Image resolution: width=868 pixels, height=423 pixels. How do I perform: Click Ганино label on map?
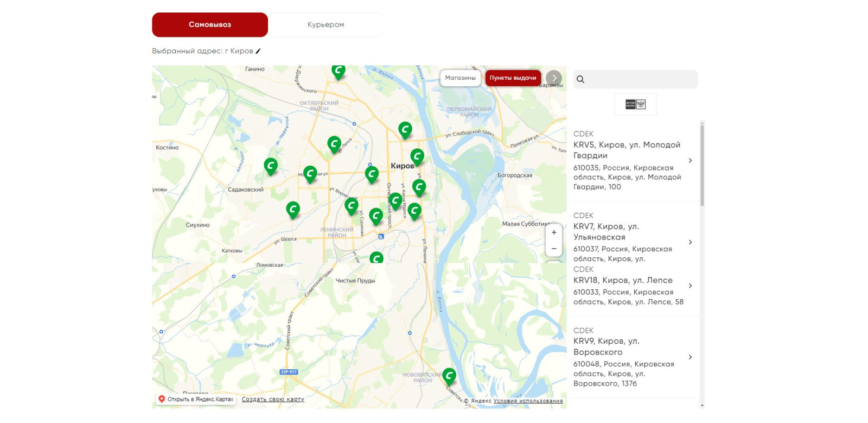click(x=254, y=69)
